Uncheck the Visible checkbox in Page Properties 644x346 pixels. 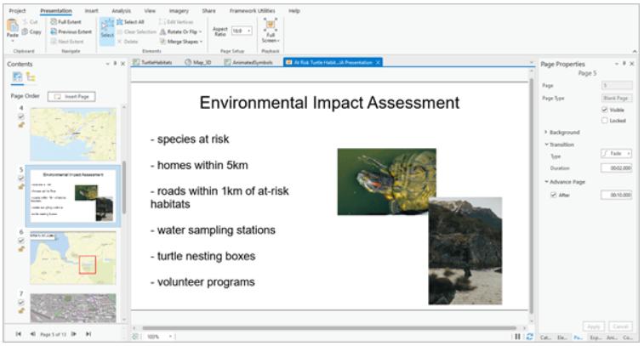click(x=605, y=110)
